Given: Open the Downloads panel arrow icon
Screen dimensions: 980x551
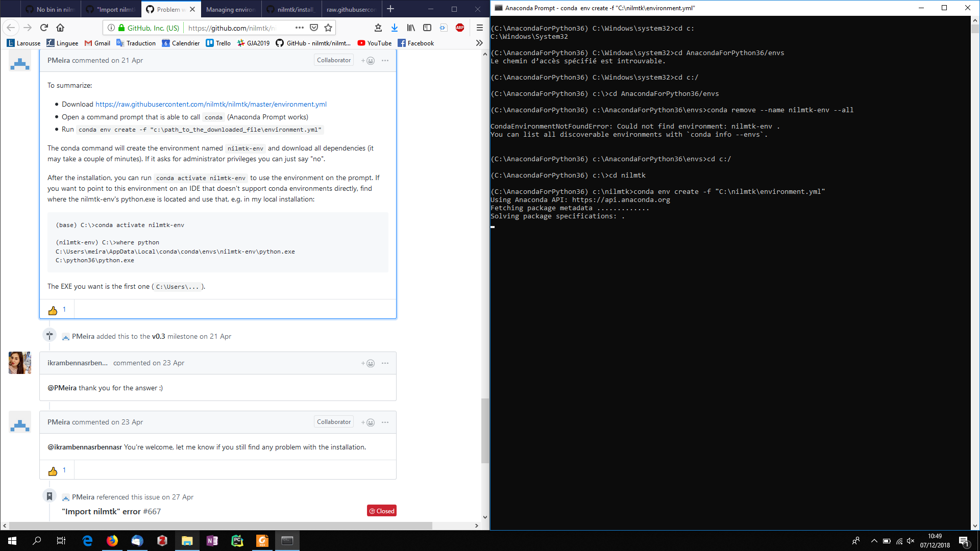Looking at the screenshot, I should [x=394, y=28].
